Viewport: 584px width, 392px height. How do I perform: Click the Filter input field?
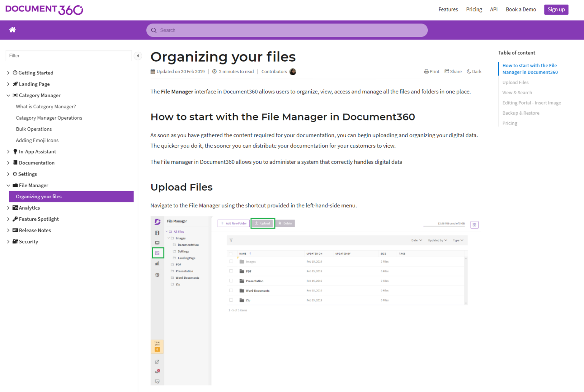coord(68,55)
